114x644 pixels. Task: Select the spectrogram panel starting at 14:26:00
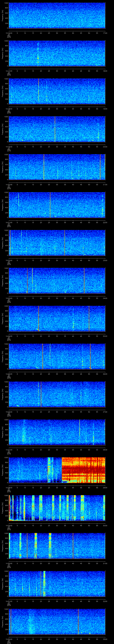coord(57,394)
